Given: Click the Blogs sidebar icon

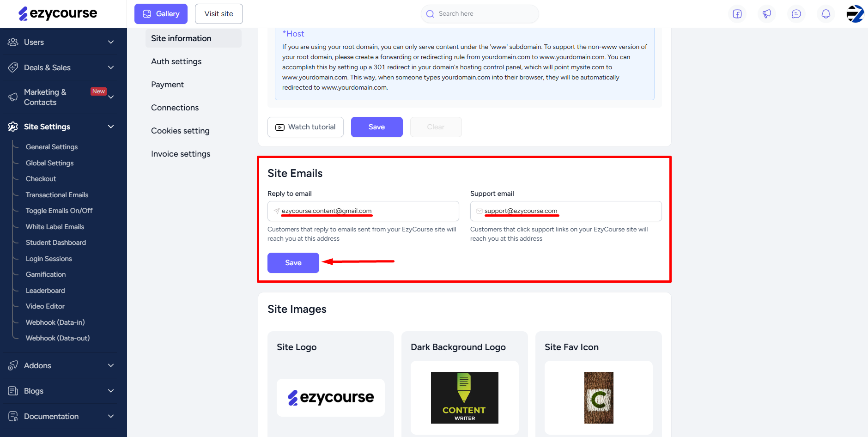Looking at the screenshot, I should pos(13,391).
